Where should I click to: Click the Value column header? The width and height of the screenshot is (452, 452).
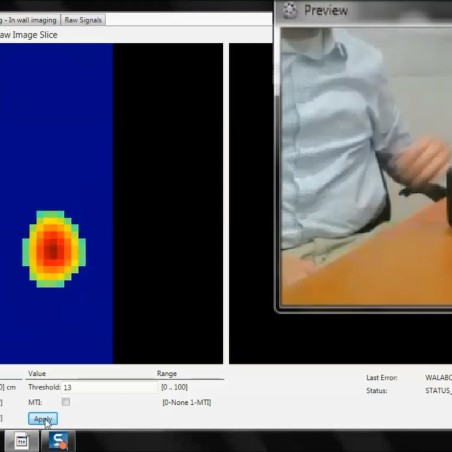tap(37, 373)
